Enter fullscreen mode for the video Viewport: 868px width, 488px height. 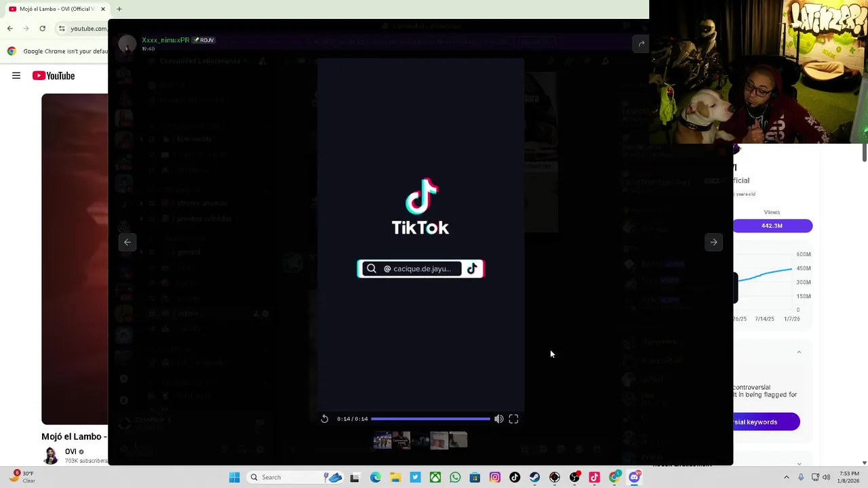pos(513,419)
